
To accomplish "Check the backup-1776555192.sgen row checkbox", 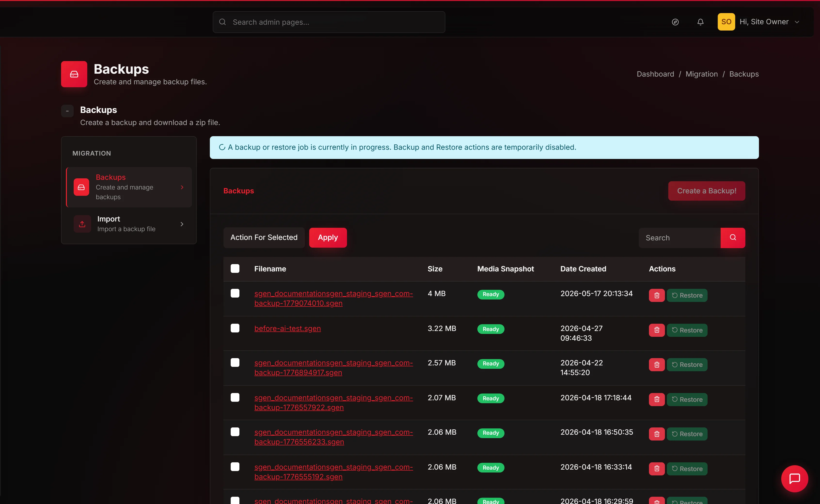I will [x=235, y=467].
